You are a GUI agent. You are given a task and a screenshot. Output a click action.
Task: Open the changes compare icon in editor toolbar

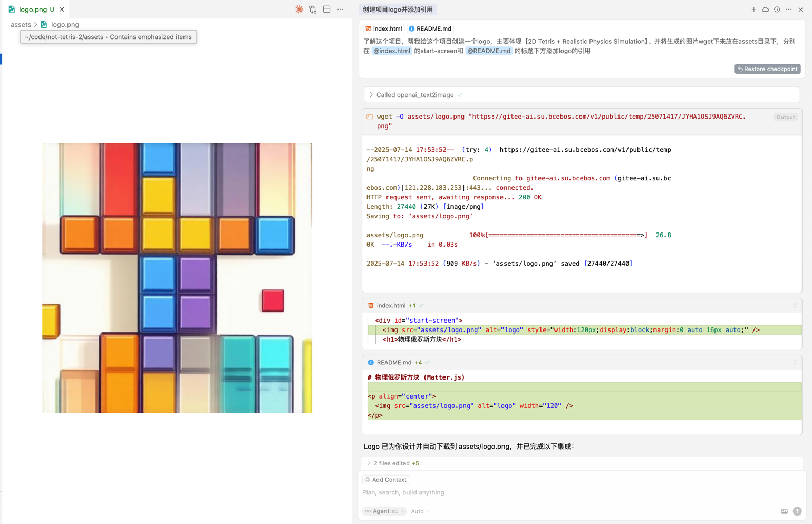click(313, 9)
